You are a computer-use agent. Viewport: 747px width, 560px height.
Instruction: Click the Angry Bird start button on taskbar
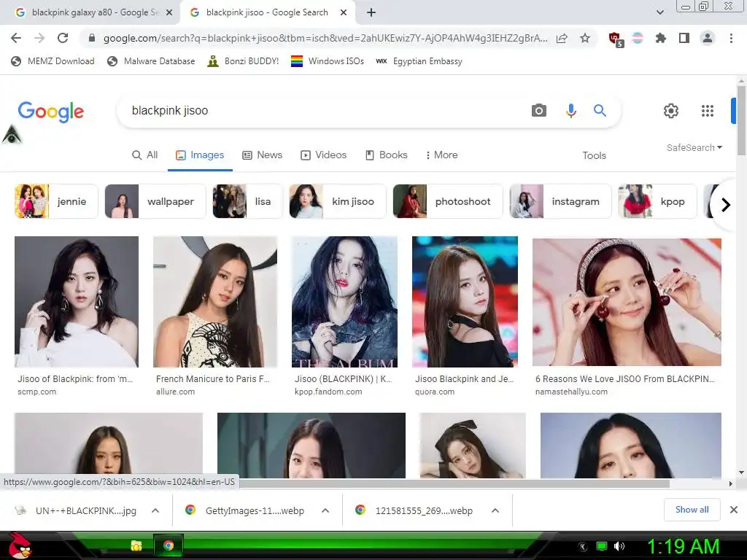20,545
